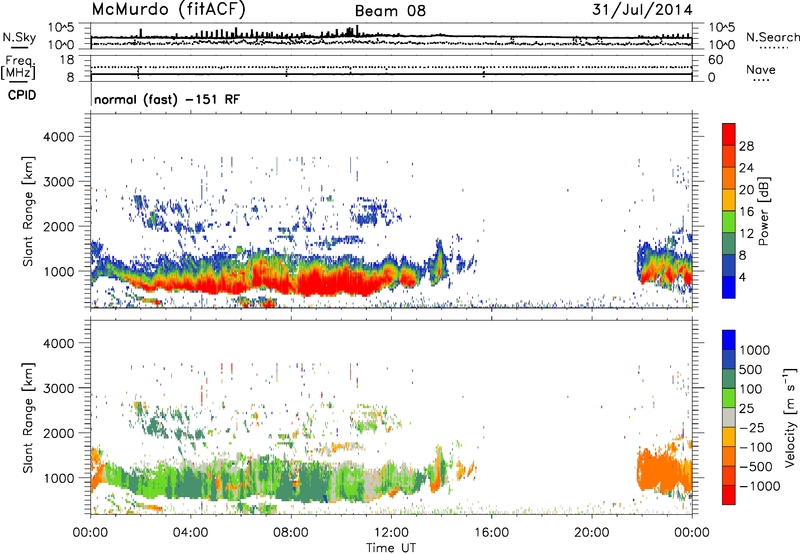Select the yellow 16–20 dB power swatch
The height and width of the screenshot is (554, 800).
coord(729,200)
